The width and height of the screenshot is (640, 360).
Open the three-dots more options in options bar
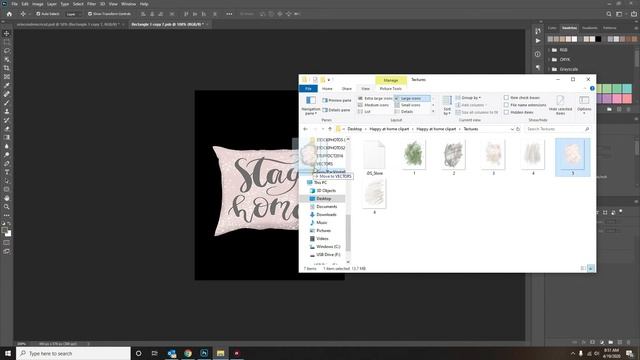click(229, 14)
